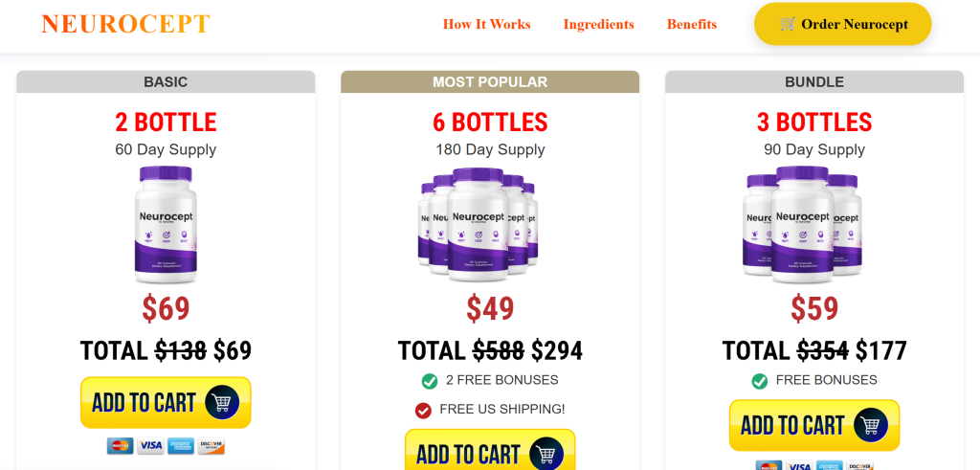The width and height of the screenshot is (980, 470).
Task: Click the three-bottle Bundle product image
Action: 802,225
